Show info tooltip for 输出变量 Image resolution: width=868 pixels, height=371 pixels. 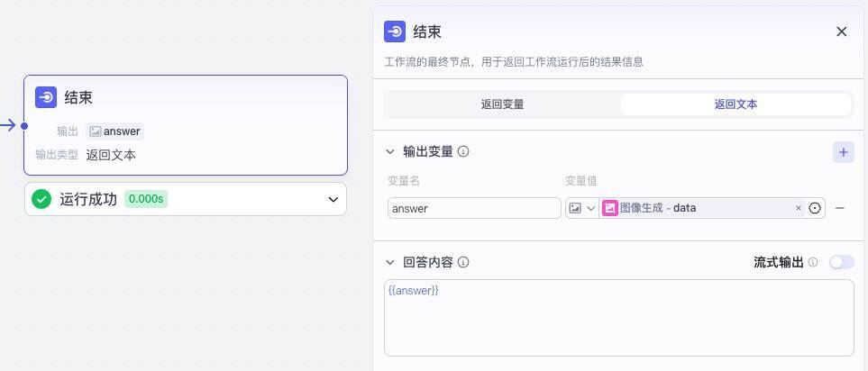pos(464,151)
